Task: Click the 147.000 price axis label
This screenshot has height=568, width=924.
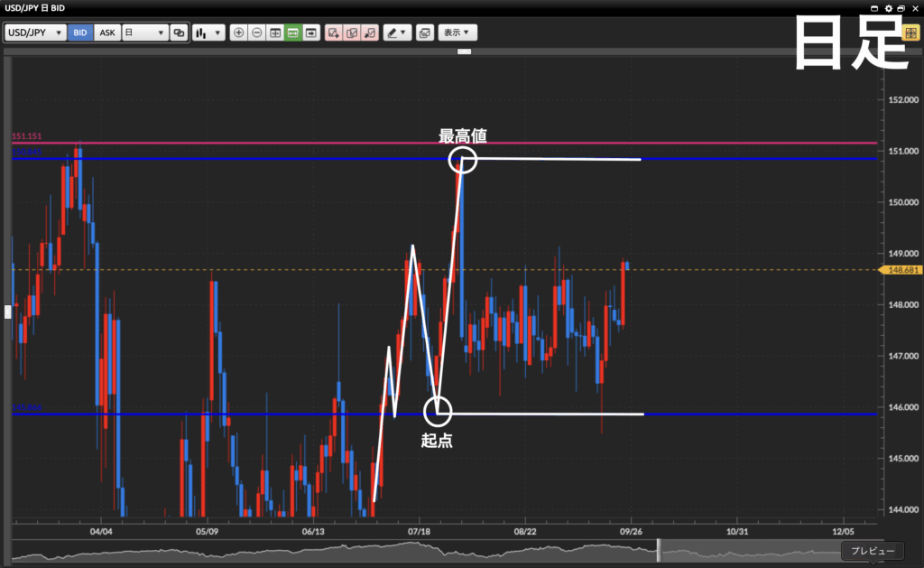Action: pos(903,357)
